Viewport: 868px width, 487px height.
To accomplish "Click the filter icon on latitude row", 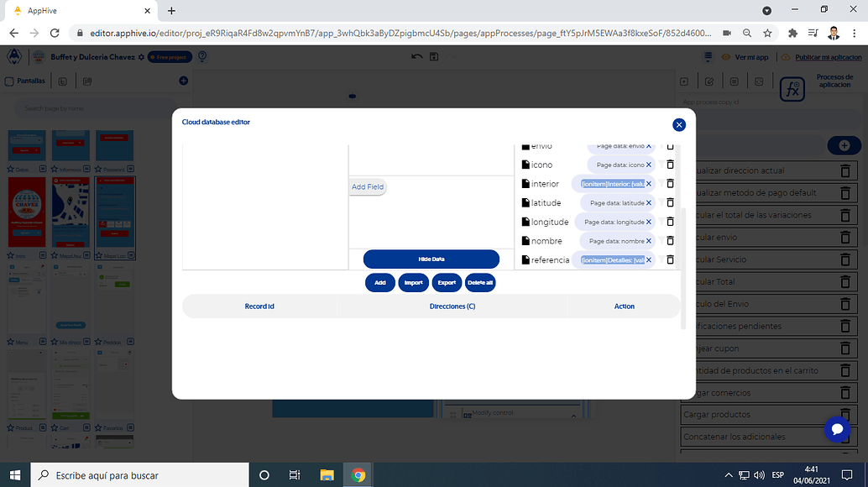I will [661, 203].
